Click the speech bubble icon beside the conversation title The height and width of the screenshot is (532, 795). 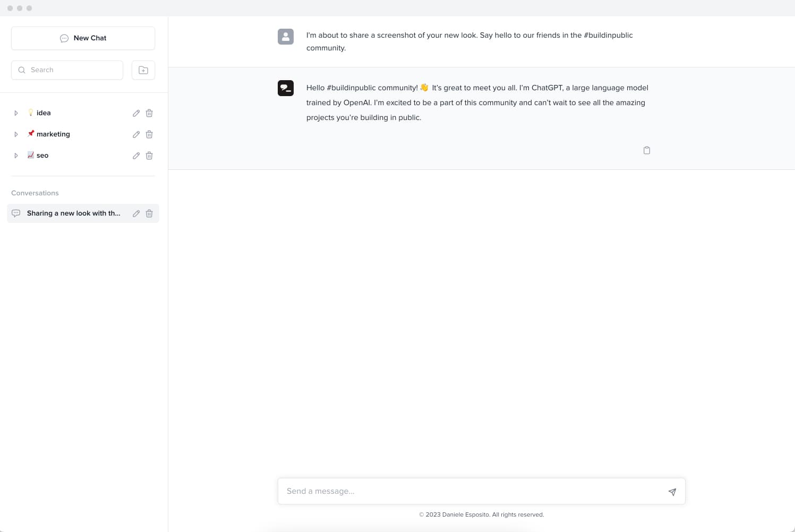tap(16, 213)
